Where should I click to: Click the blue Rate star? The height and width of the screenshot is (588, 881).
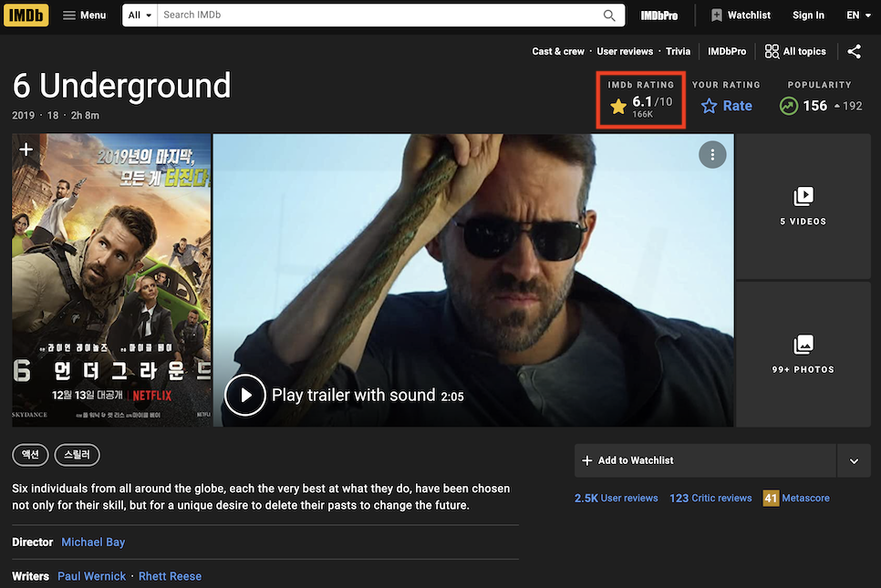(726, 106)
